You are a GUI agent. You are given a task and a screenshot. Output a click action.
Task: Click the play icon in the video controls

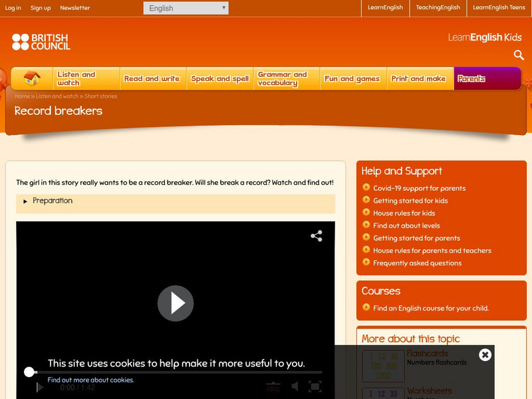coord(39,389)
